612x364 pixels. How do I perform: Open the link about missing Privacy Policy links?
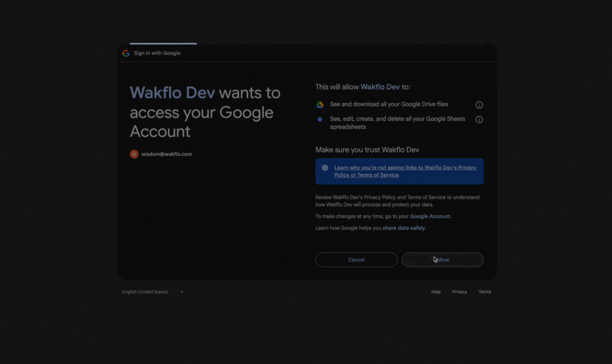click(406, 171)
